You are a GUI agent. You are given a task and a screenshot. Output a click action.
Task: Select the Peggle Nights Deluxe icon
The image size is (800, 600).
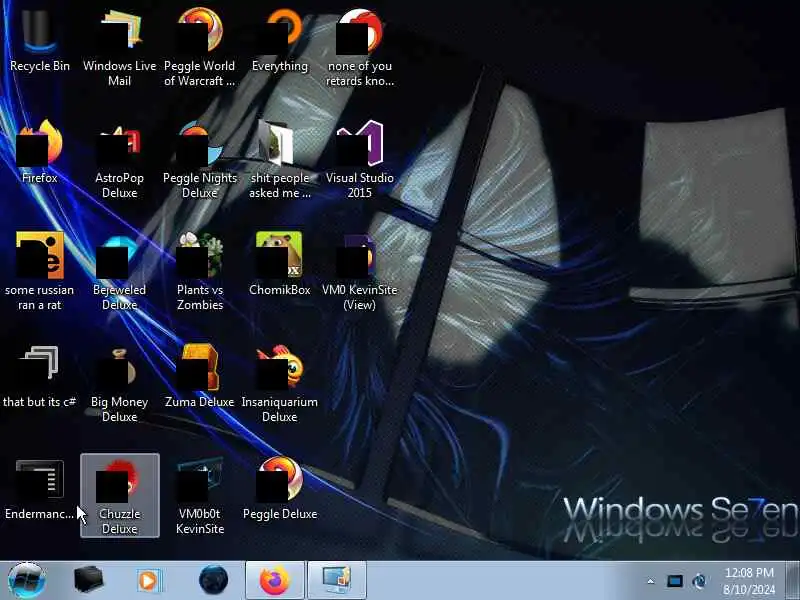pyautogui.click(x=199, y=159)
